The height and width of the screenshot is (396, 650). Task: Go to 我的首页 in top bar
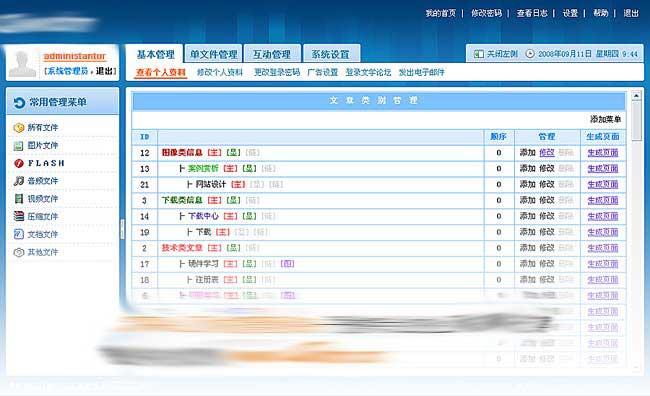(x=440, y=13)
